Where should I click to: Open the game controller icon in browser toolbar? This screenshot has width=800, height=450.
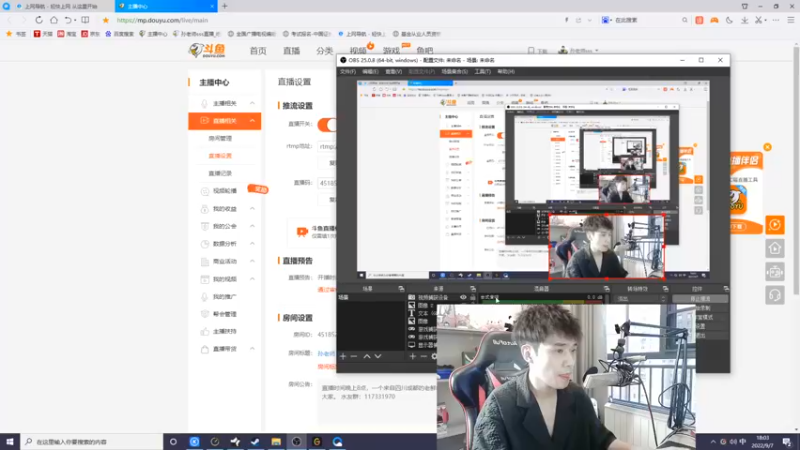point(714,20)
